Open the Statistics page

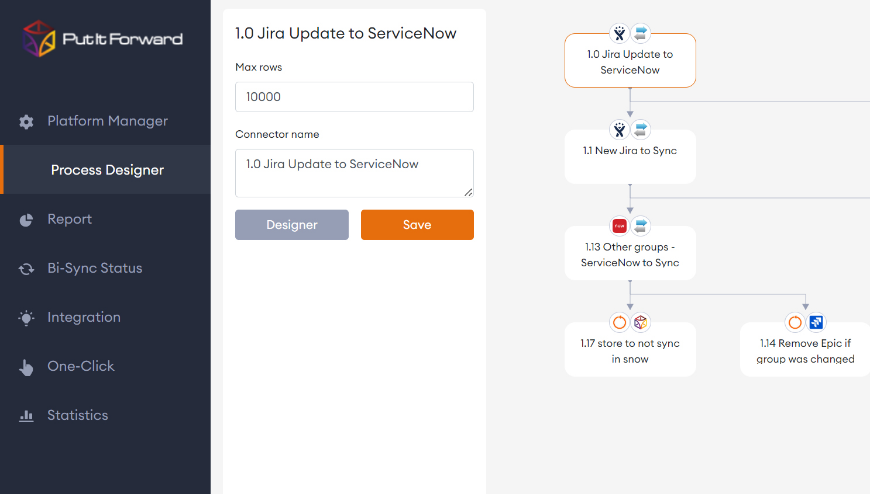tap(77, 415)
